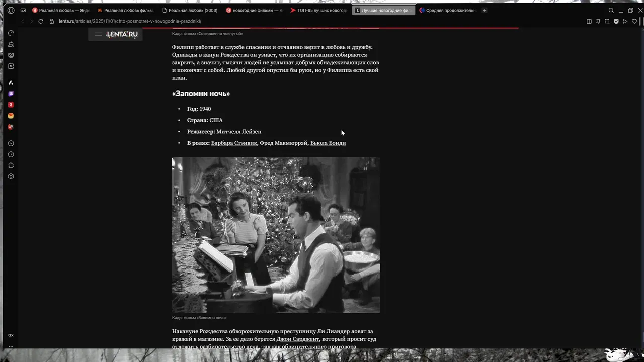This screenshot has width=644, height=362.
Task: Switch to tab 'Реальная любовь — Янде'
Action: [61, 10]
